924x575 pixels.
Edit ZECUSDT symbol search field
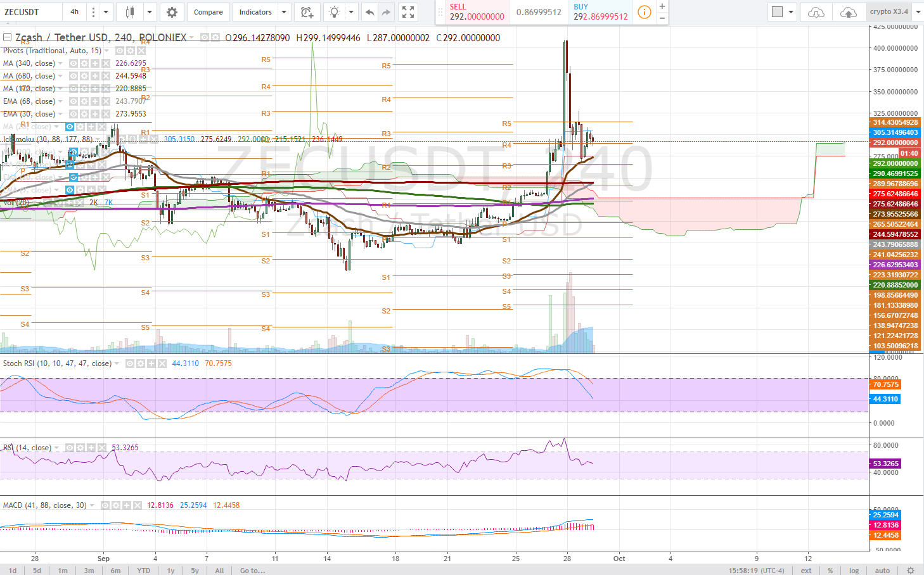(x=31, y=12)
